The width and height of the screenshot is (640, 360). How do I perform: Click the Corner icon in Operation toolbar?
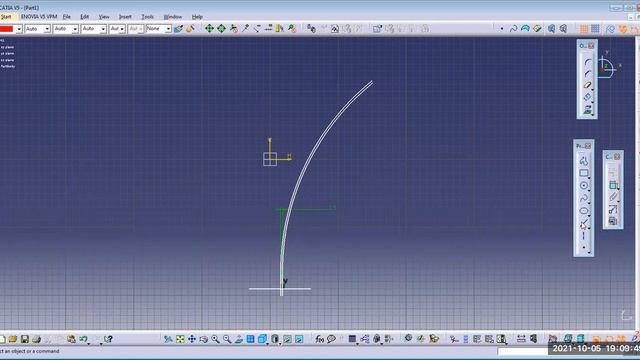587,62
